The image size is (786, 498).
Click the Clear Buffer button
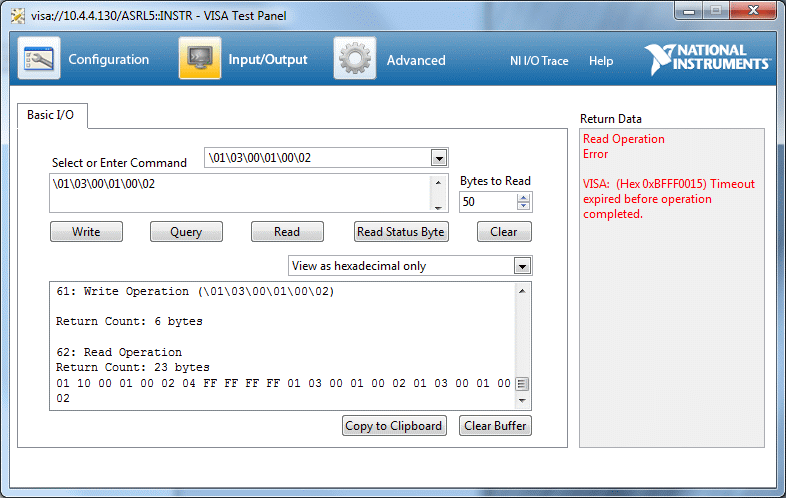click(495, 426)
